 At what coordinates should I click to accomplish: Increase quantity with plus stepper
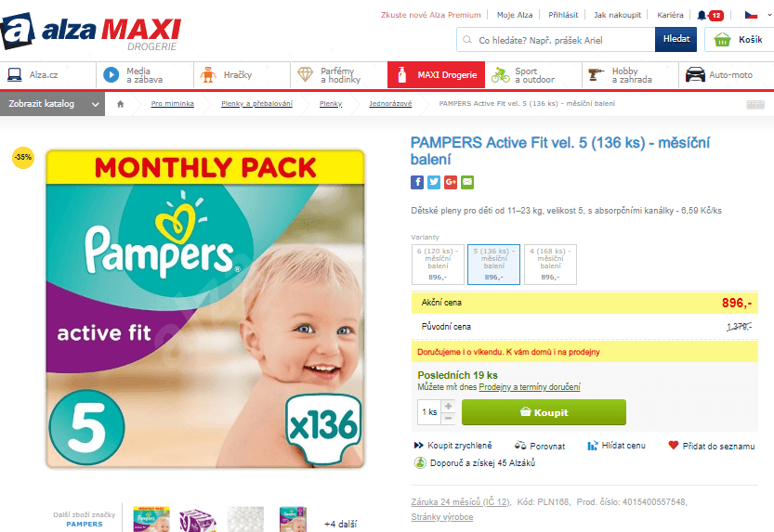click(x=448, y=406)
